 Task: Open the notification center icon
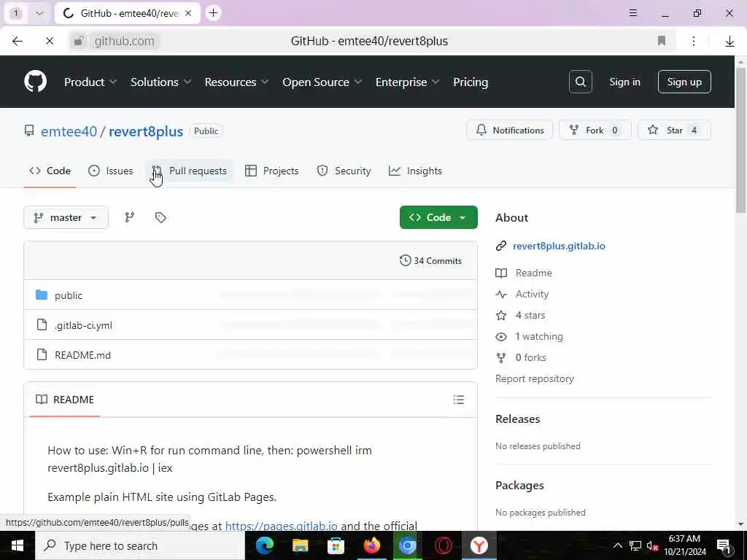click(x=724, y=545)
